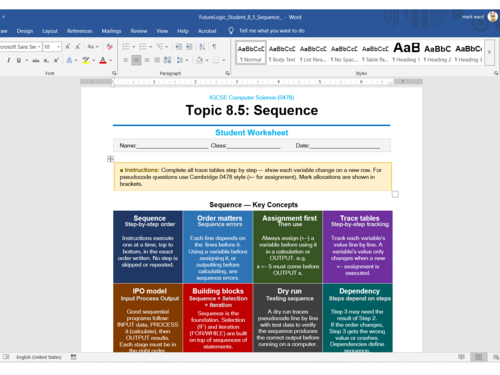Open the font size dropdown

click(x=59, y=47)
